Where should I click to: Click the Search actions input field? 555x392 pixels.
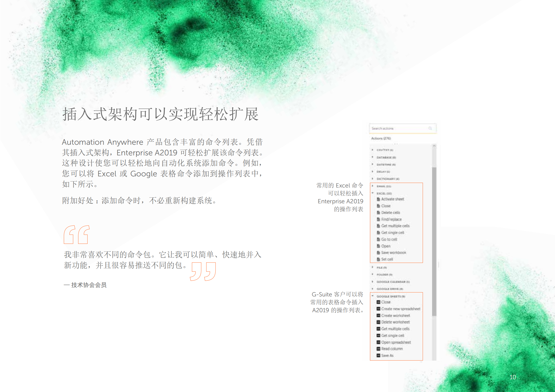tap(396, 128)
